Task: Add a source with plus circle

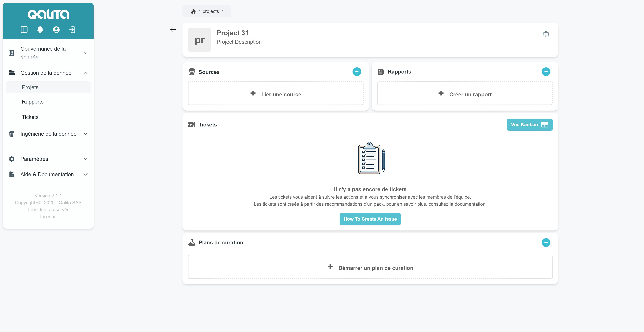Action: point(357,72)
